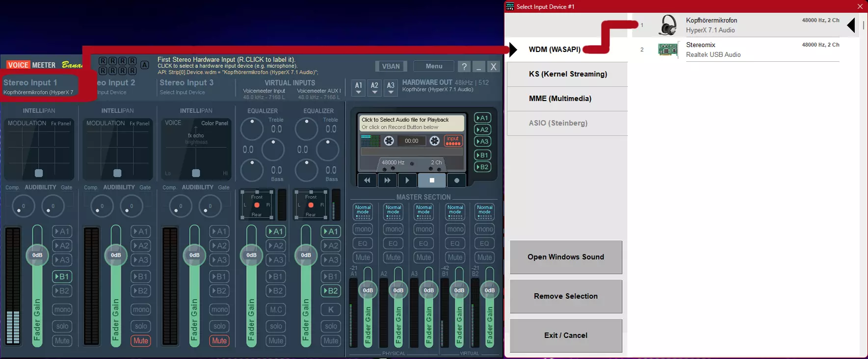Viewport: 868px width, 359px height.
Task: Click the VoiceMeeter logo
Action: tap(31, 65)
